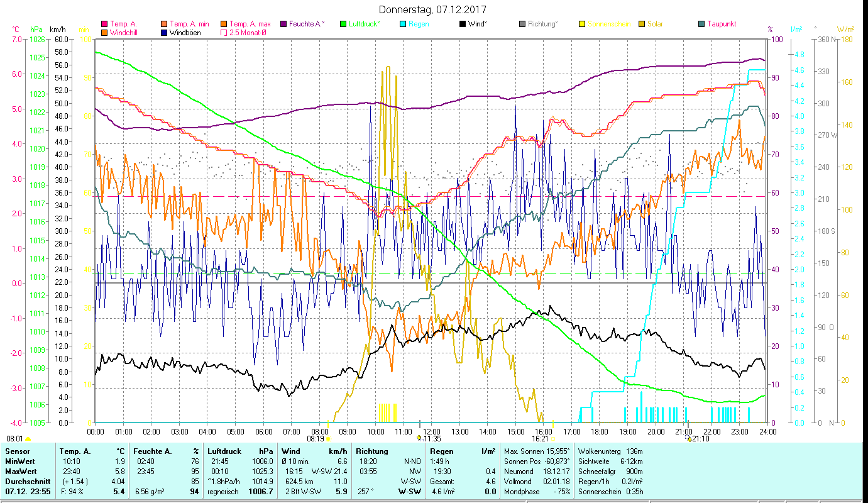Click the 270 W compass axis label
Screen dimensions: 868x503
pyautogui.click(x=827, y=135)
